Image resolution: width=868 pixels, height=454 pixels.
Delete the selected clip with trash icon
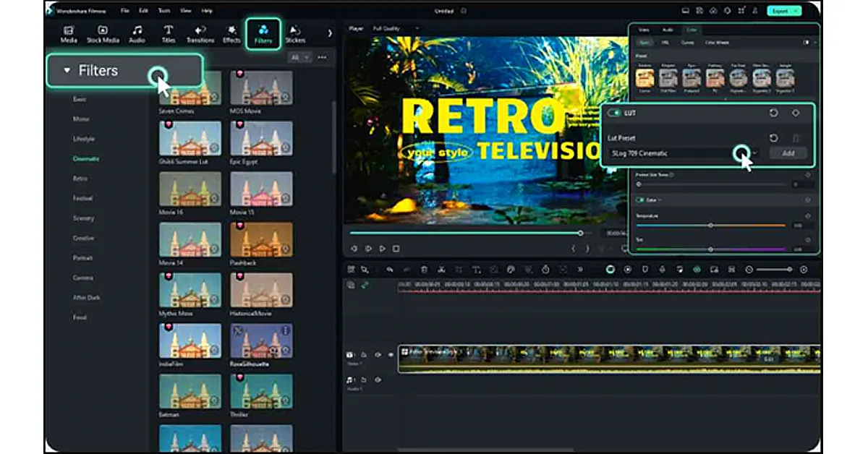tap(424, 269)
